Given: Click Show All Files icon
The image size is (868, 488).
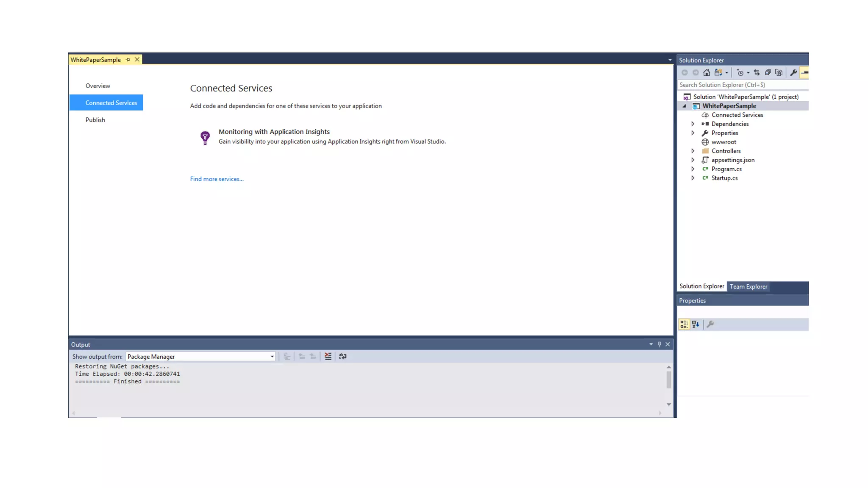Looking at the screenshot, I should 779,73.
